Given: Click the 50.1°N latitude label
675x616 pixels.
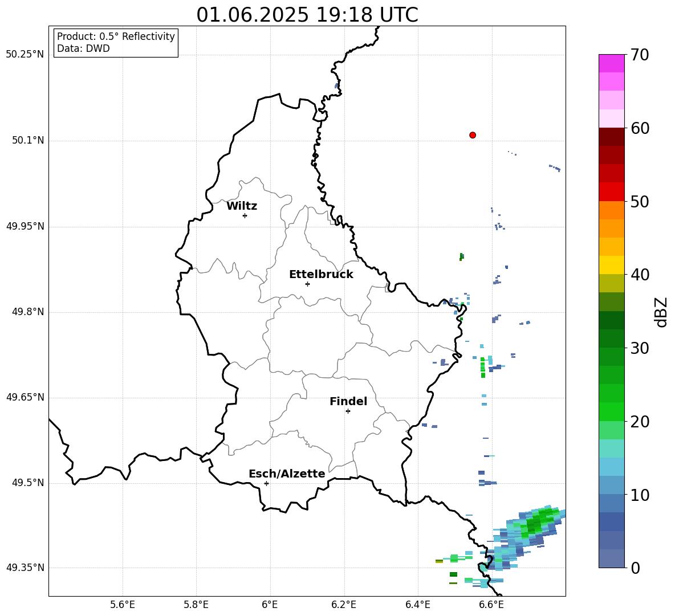Looking at the screenshot, I should (27, 141).
